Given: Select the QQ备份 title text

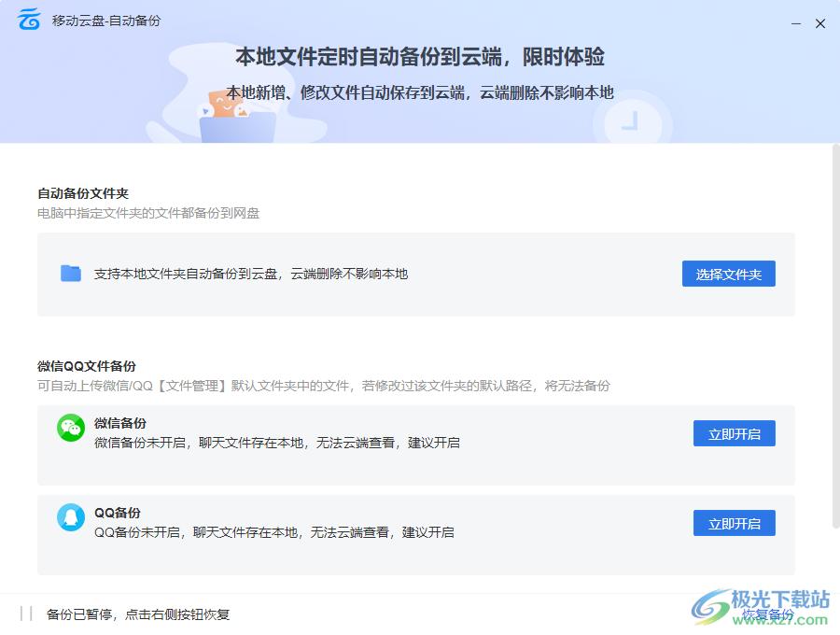Looking at the screenshot, I should [118, 513].
